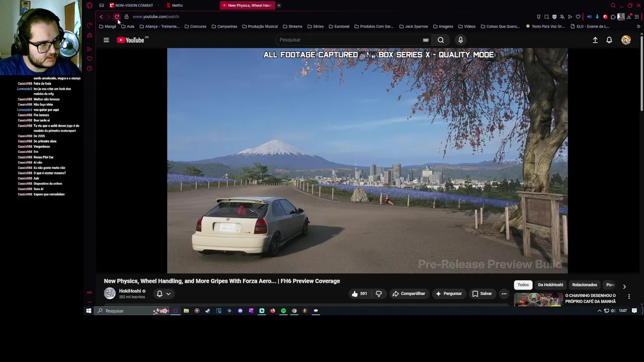644x362 pixels.
Task: Select the Todos filter chip
Action: [x=523, y=285]
